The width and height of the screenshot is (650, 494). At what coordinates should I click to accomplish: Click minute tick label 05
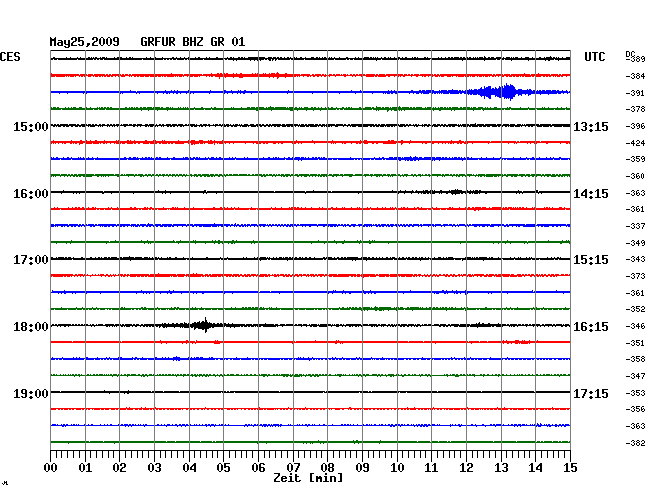(x=223, y=468)
